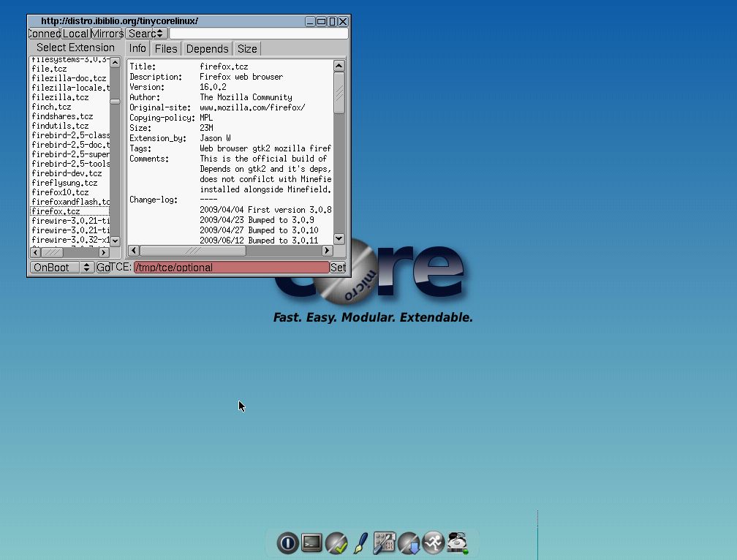Select findutils.tcz in the extension list
This screenshot has width=737, height=560.
(x=70, y=126)
